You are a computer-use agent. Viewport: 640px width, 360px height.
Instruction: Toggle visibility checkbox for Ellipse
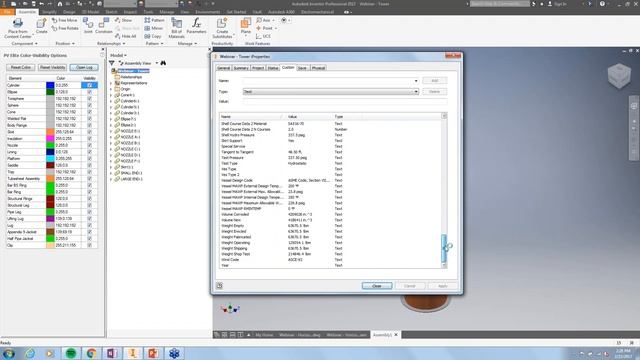point(89,92)
